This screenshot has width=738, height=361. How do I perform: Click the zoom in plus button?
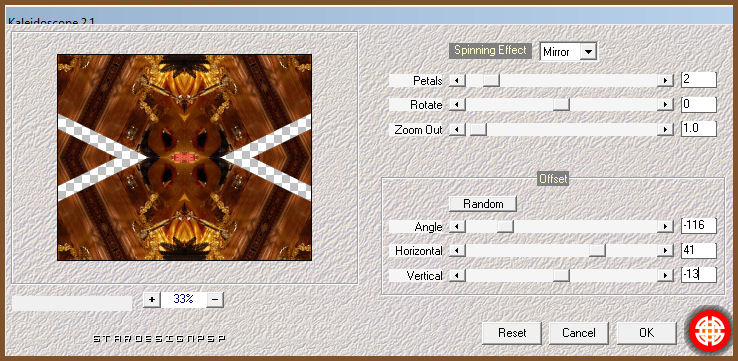click(x=152, y=299)
